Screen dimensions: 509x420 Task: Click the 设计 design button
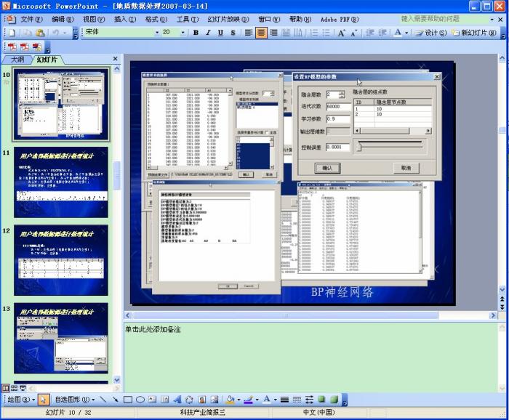(x=432, y=33)
